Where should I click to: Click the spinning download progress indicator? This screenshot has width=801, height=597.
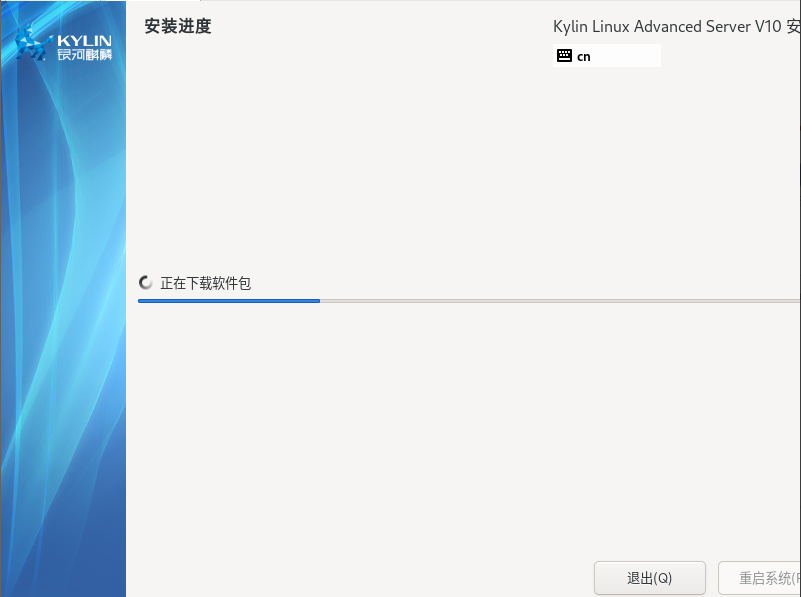[x=144, y=283]
